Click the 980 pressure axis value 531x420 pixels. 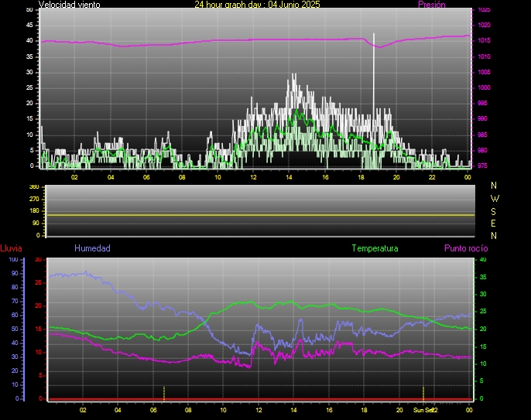[x=482, y=150]
